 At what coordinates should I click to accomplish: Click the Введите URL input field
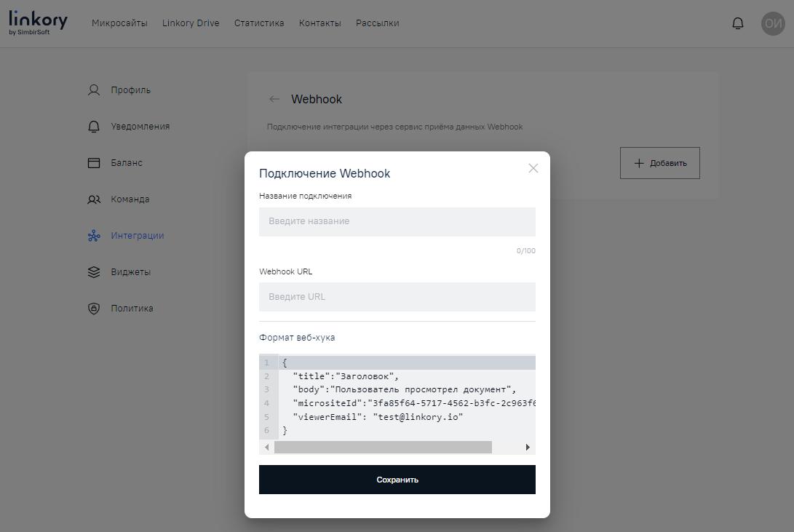(397, 296)
